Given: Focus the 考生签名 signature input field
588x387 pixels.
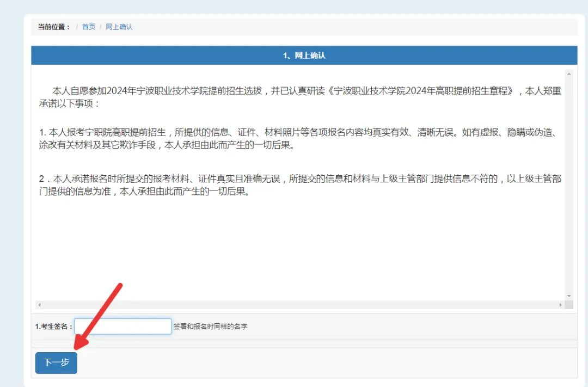Looking at the screenshot, I should click(123, 327).
